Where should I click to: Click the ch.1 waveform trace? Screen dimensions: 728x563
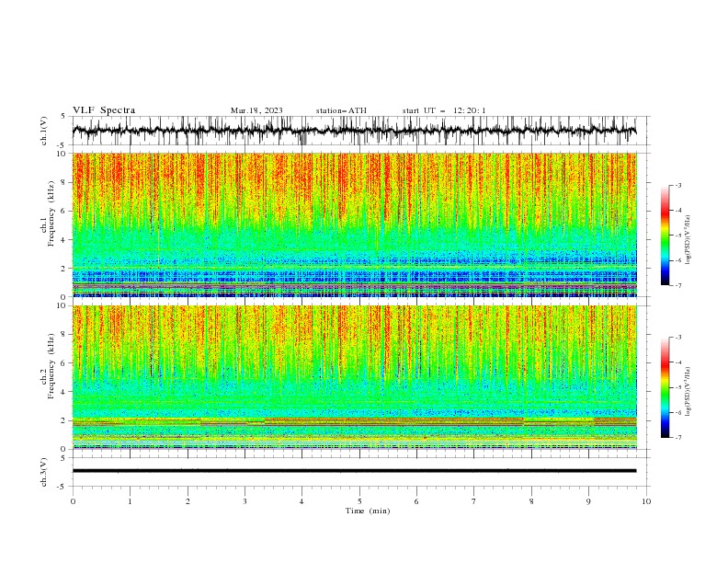tap(354, 131)
